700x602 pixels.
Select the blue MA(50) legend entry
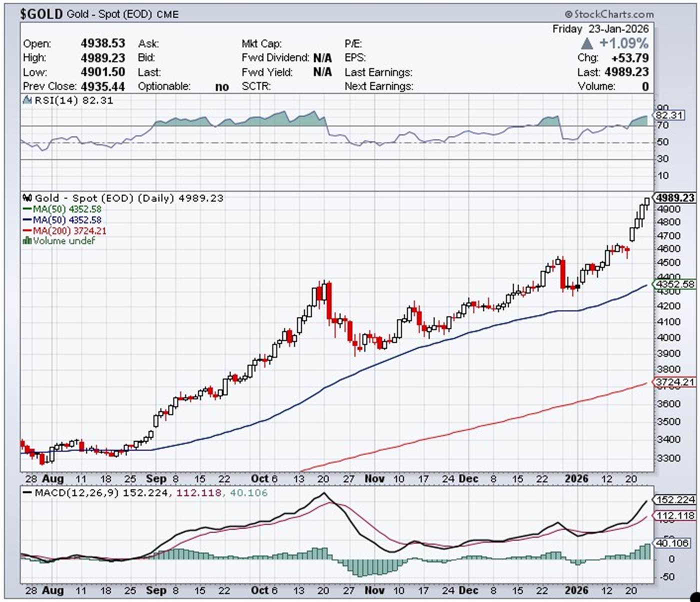(x=62, y=220)
